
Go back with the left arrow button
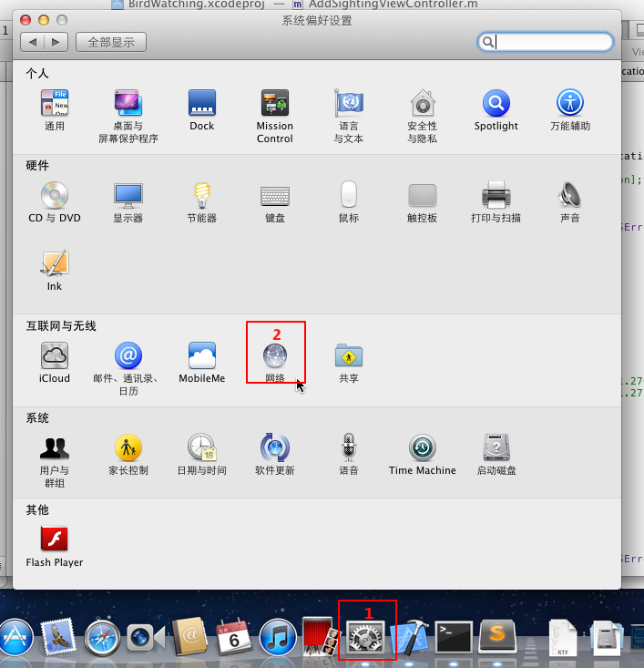pyautogui.click(x=33, y=42)
